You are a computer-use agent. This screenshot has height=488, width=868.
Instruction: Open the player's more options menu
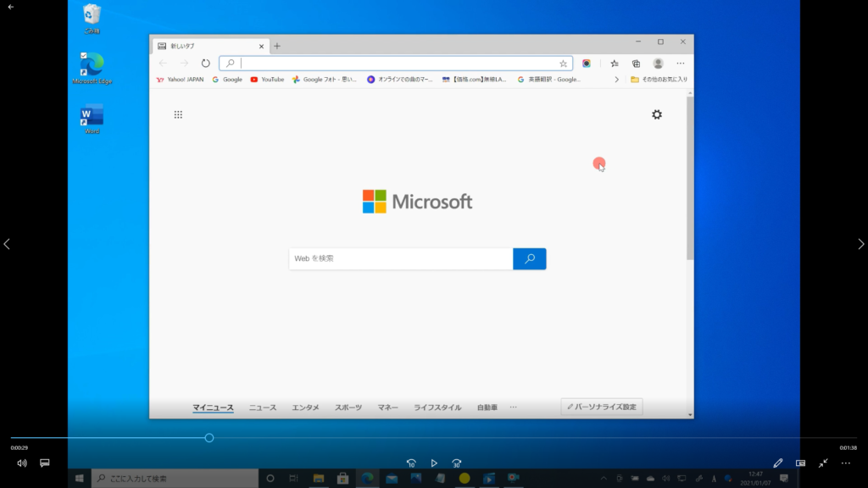(x=845, y=463)
